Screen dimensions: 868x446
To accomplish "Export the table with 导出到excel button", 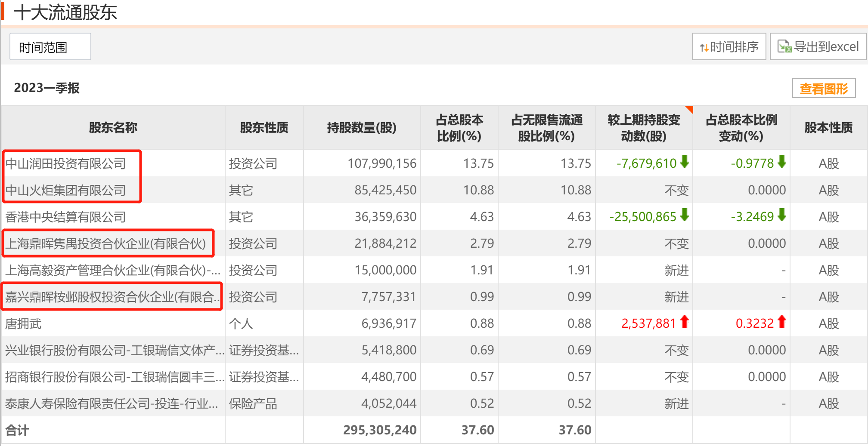I will click(818, 46).
